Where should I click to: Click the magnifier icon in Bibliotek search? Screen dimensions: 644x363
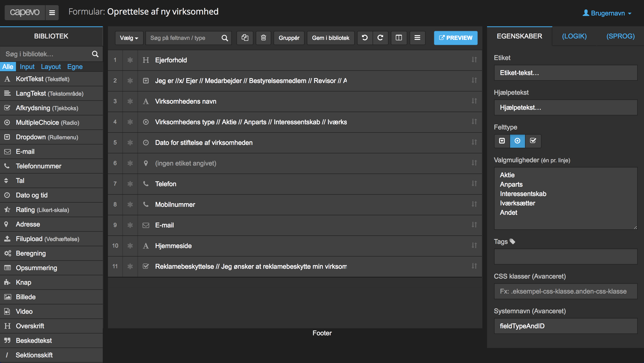click(95, 54)
